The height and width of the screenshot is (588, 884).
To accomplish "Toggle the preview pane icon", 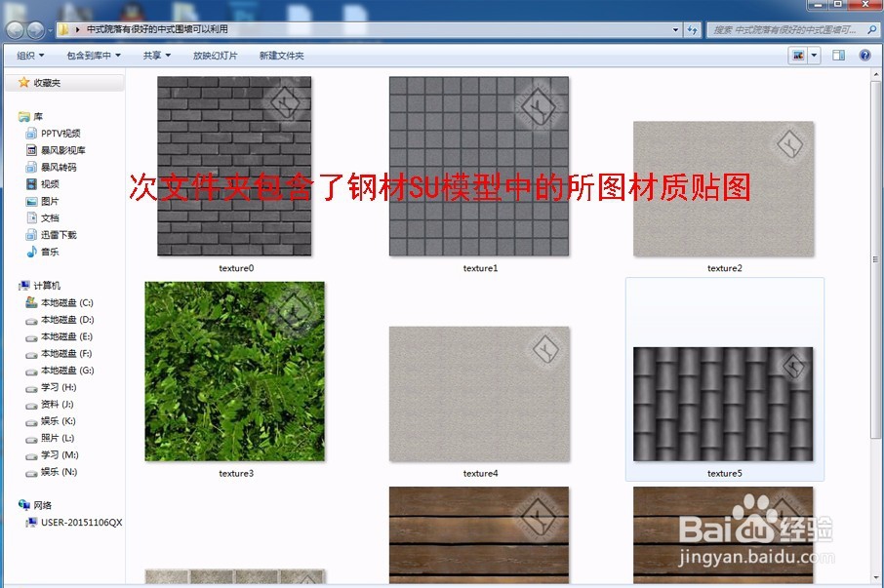I will coord(837,55).
